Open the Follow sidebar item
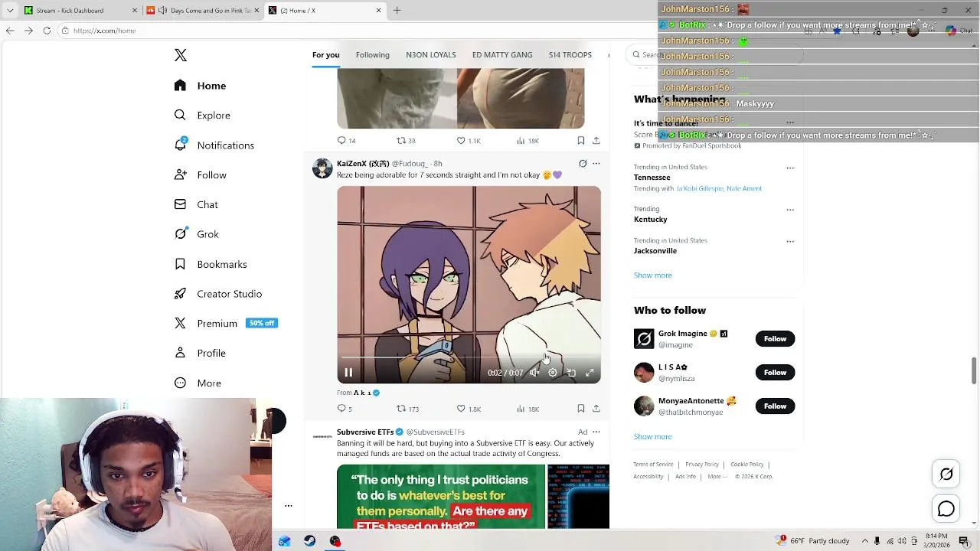The width and height of the screenshot is (980, 551). (x=200, y=174)
